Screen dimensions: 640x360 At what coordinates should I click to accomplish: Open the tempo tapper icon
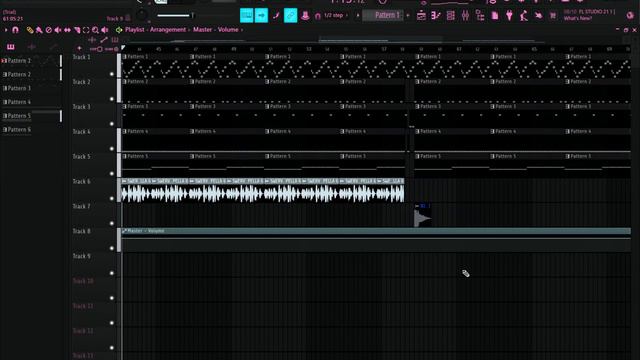(x=524, y=16)
